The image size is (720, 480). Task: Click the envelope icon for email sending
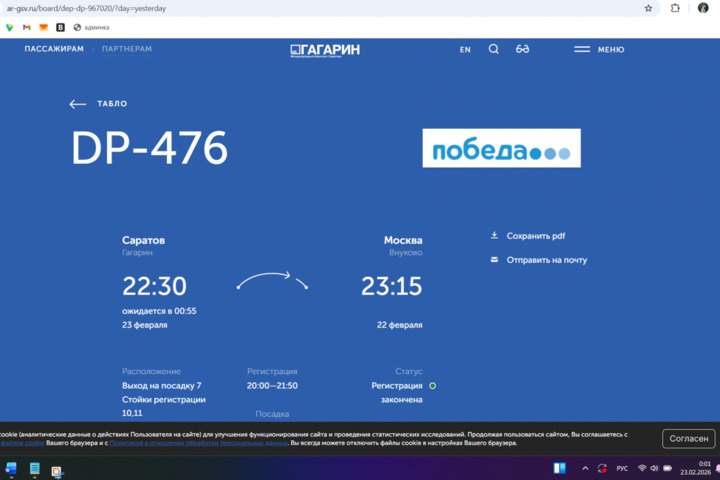point(494,260)
